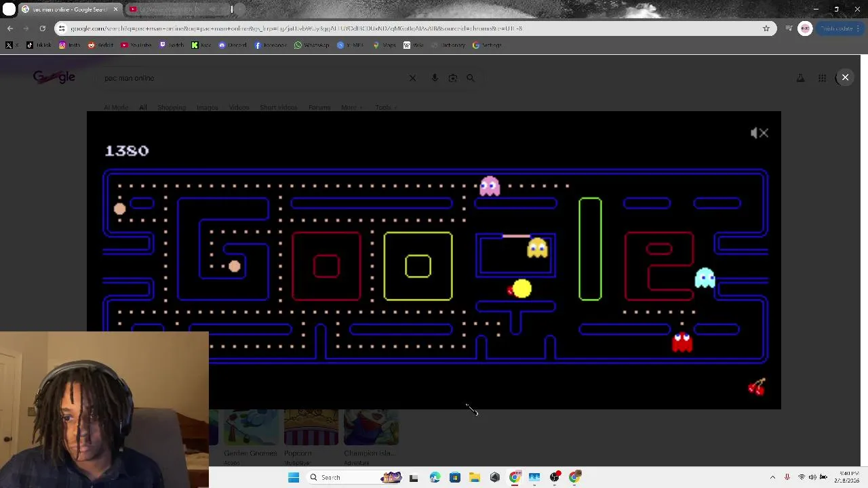The height and width of the screenshot is (488, 868).
Task: Open the Google apps grid
Action: [x=822, y=78]
